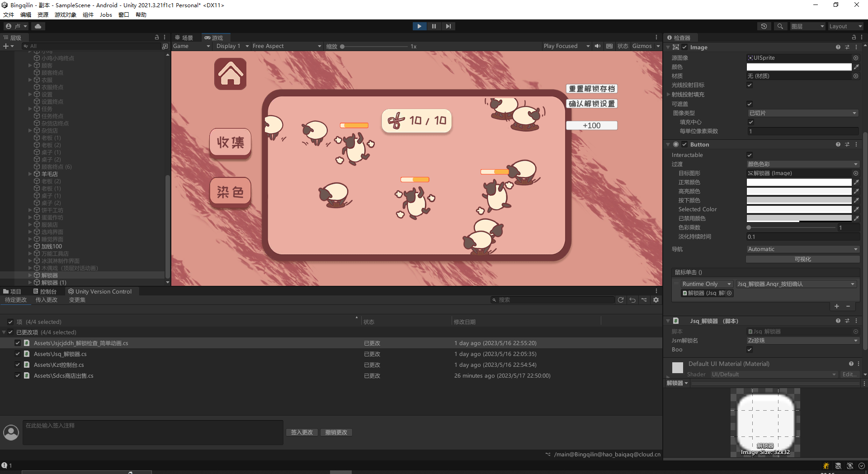Lock the Hierarchy panel
868x474 pixels.
157,38
